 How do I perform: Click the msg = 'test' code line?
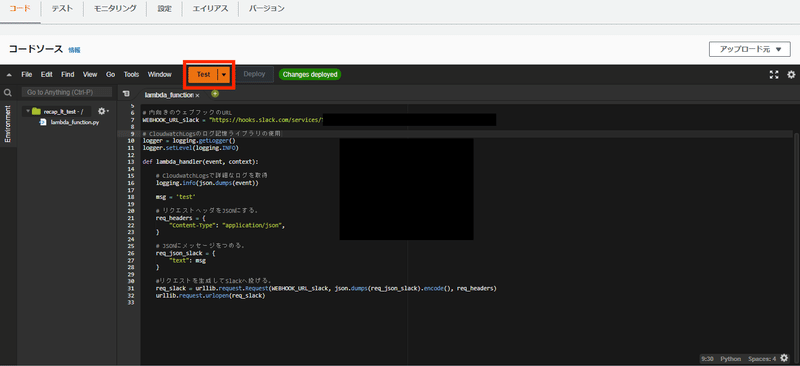click(176, 197)
